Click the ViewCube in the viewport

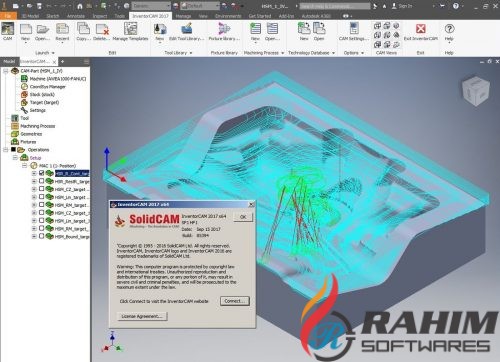tap(476, 90)
